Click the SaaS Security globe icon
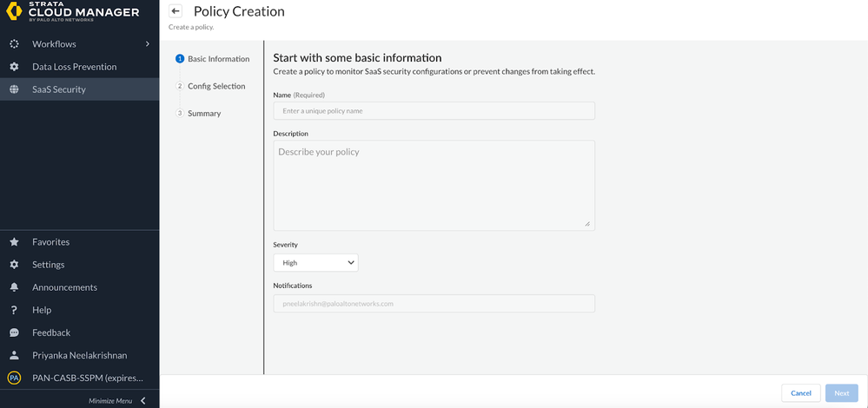 click(x=14, y=89)
